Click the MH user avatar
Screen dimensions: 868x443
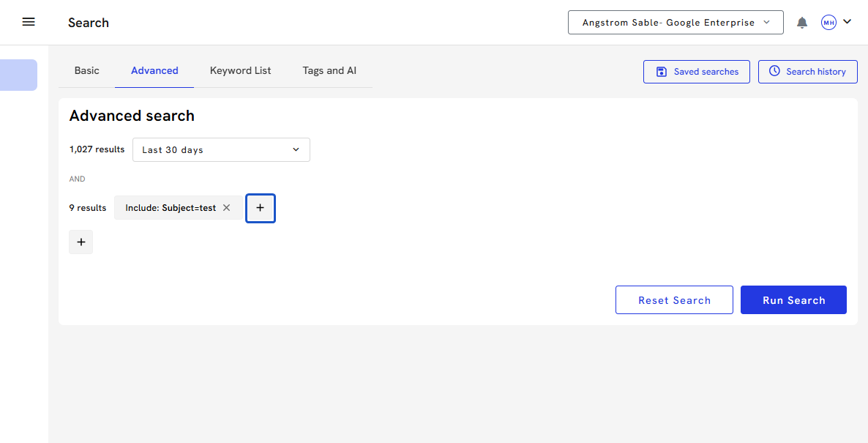click(828, 23)
